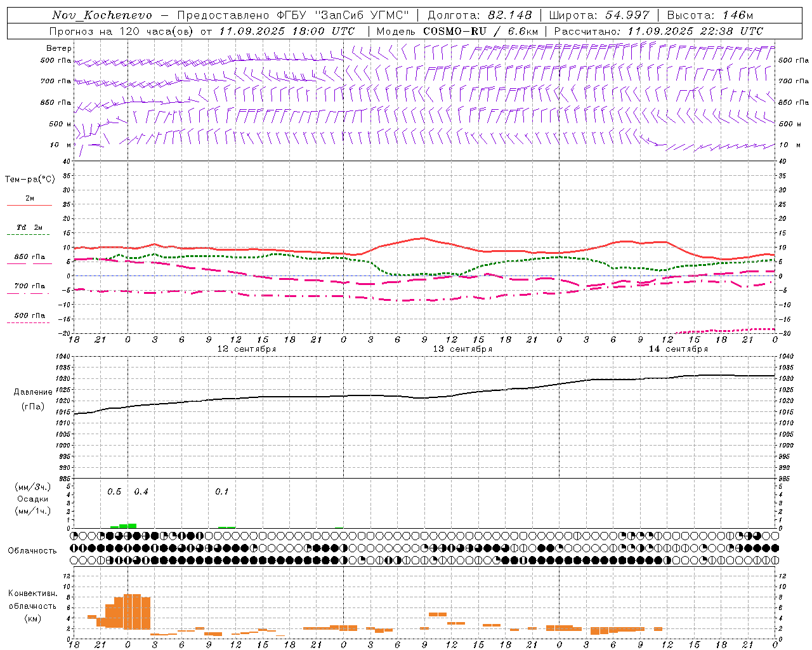
Task: Click the '500 гПа' entry in the temperature legend
Action: click(x=29, y=315)
